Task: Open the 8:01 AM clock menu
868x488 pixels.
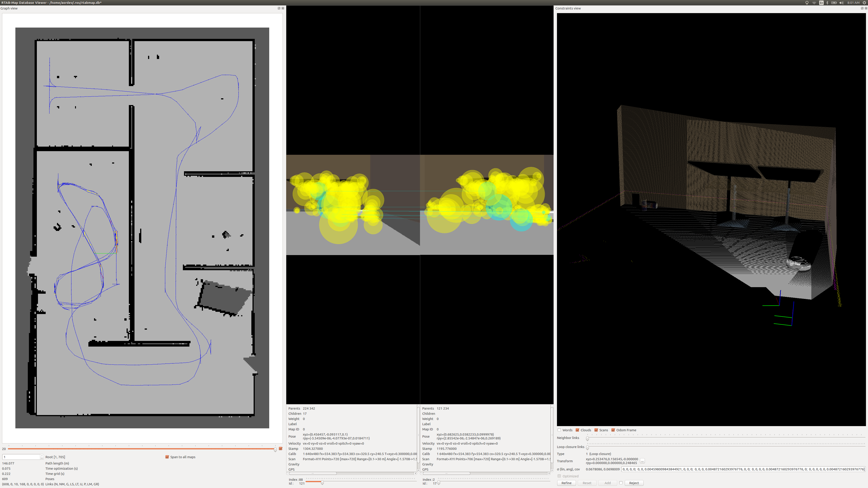Action: tap(853, 3)
